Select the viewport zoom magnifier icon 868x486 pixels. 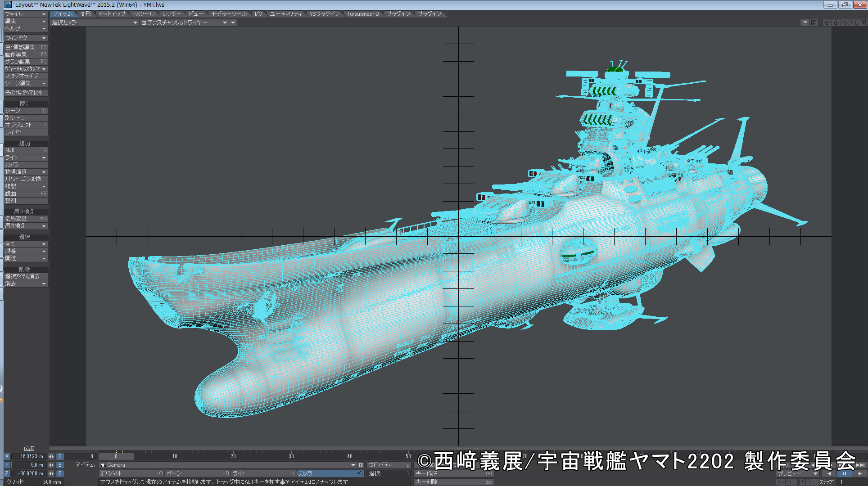click(x=854, y=22)
